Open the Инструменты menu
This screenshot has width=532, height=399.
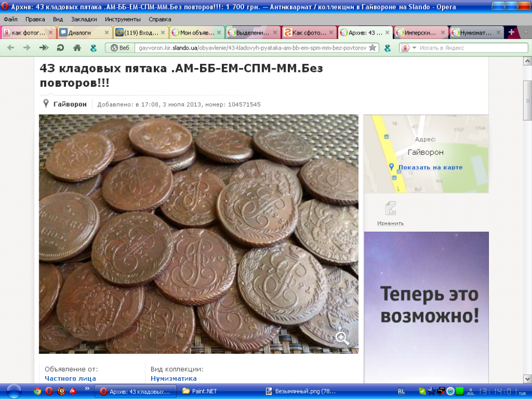click(122, 19)
